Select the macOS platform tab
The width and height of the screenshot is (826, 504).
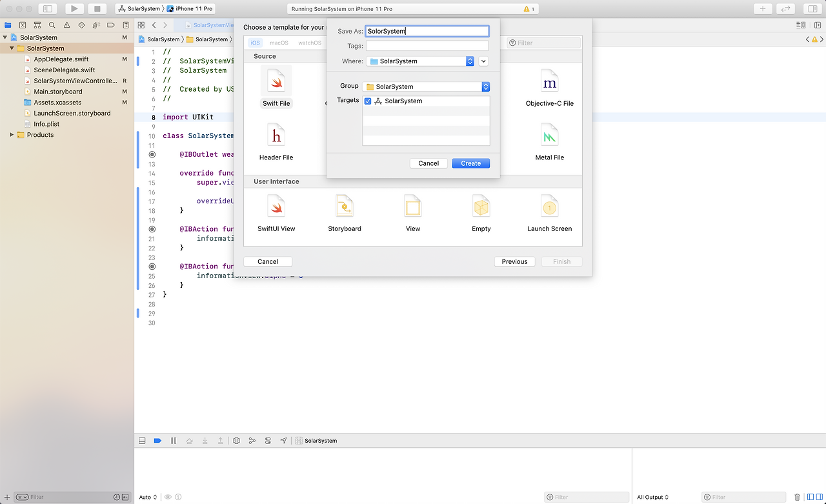coord(279,43)
